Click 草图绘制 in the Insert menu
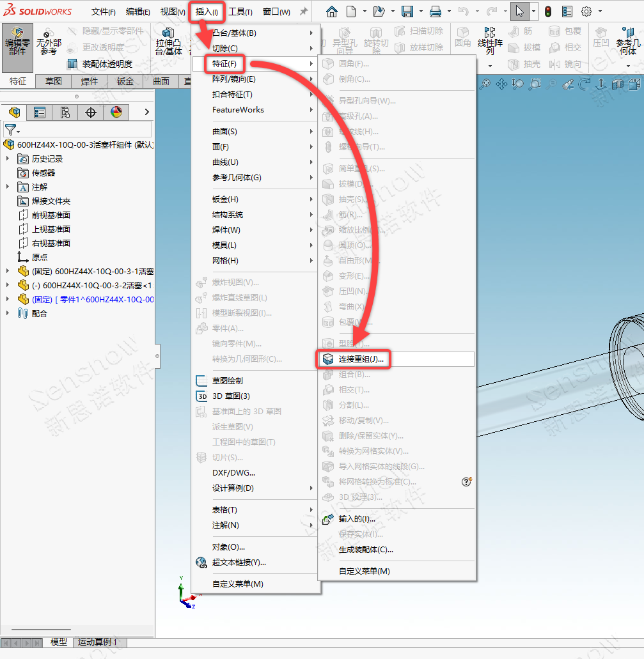Screen dimensions: 644x659 pos(227,380)
